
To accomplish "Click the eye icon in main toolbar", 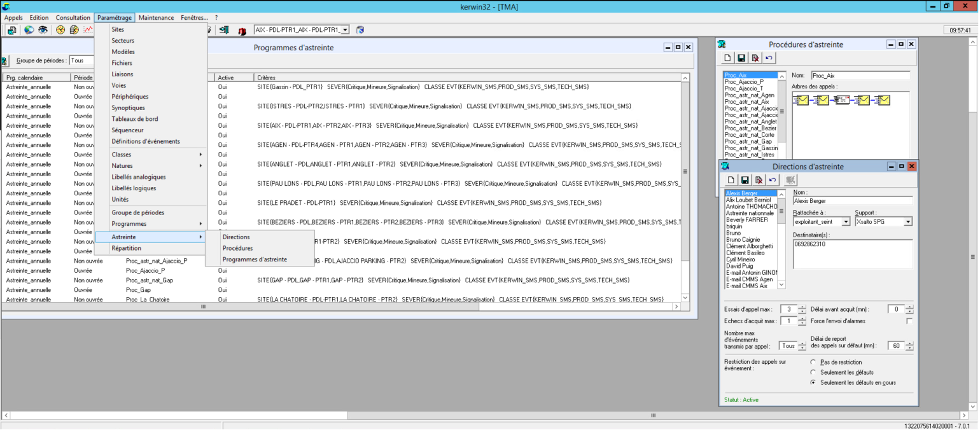I will click(43, 30).
